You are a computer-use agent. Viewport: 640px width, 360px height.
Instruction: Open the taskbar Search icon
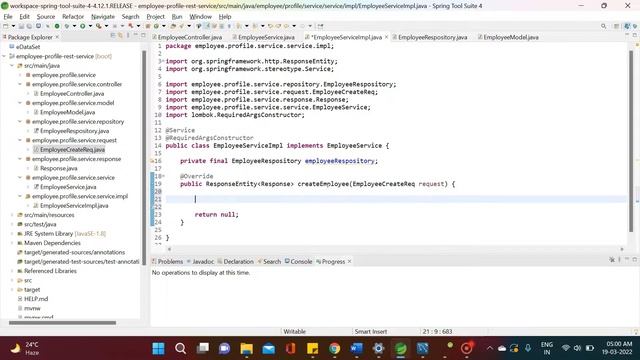tap(180, 349)
